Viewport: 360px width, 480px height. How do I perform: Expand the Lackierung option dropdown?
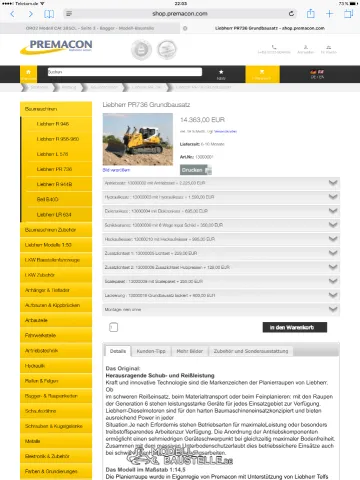(221, 295)
